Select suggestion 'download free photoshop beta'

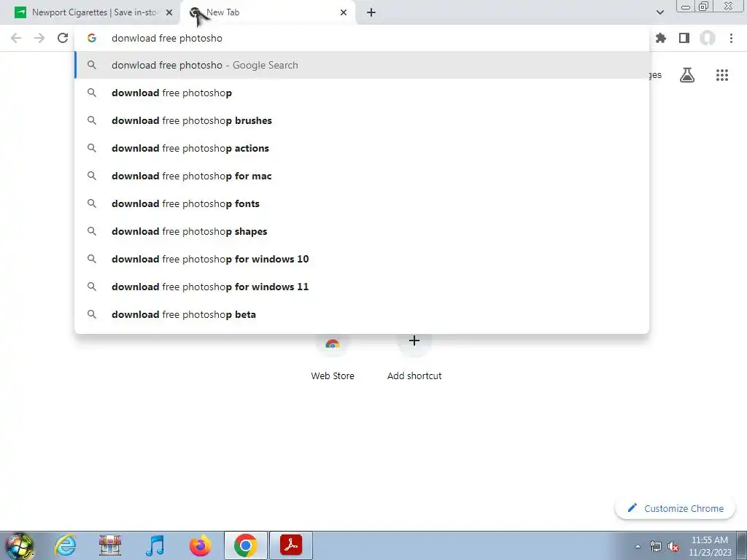coord(362,314)
